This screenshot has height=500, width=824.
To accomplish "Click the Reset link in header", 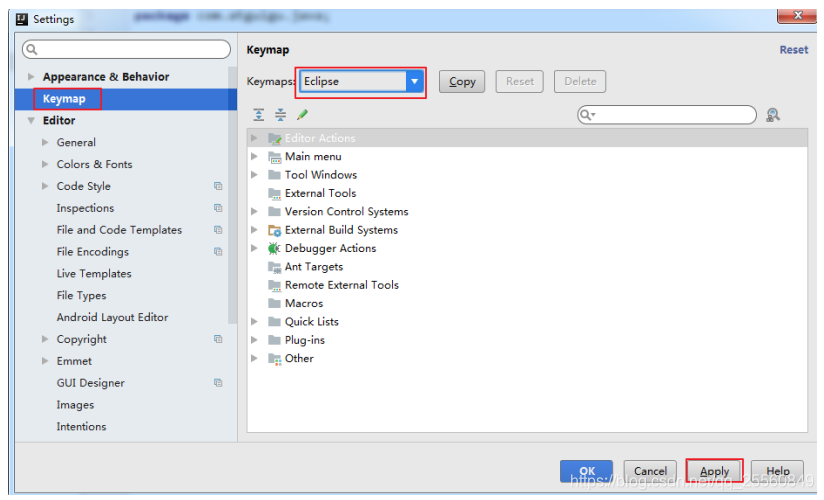I will coord(794,50).
